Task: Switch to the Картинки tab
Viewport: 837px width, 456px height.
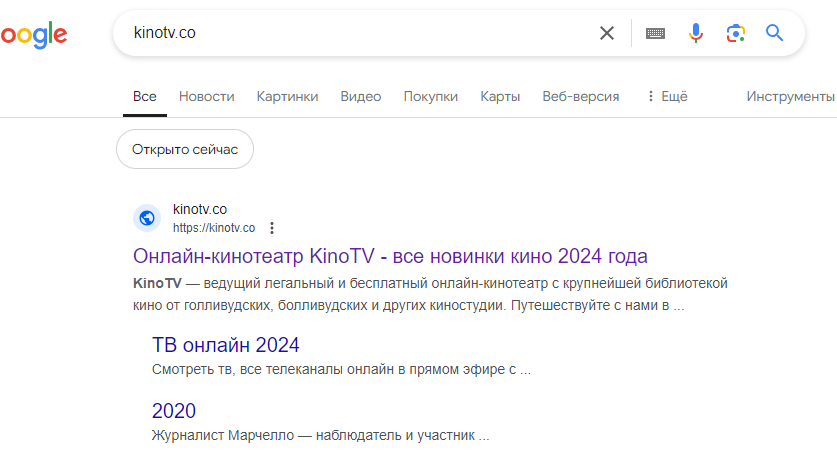Action: (287, 97)
